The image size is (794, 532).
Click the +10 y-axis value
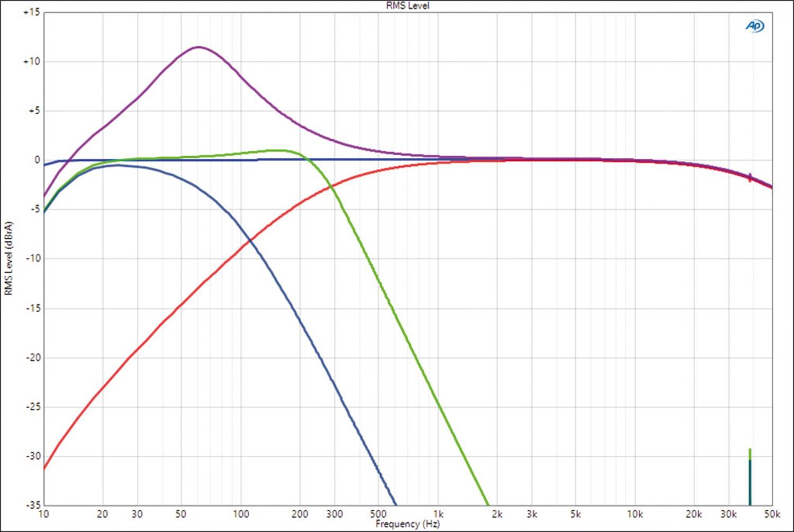pos(31,61)
